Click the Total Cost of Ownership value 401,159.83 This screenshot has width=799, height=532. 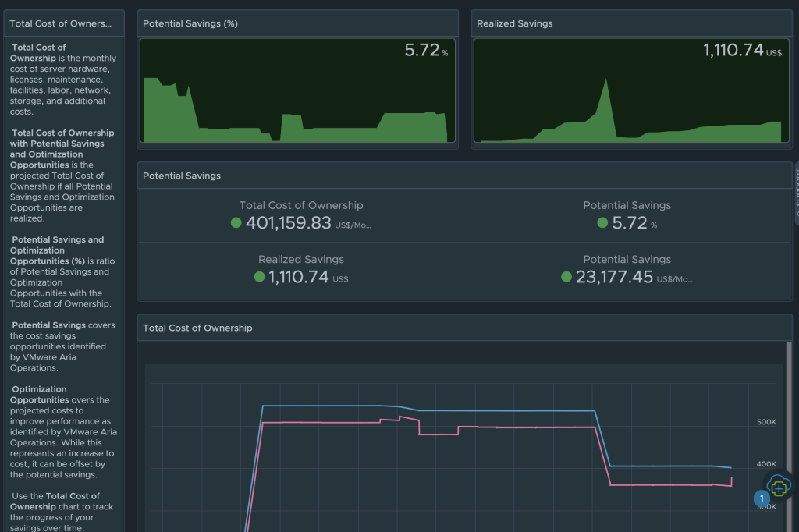click(289, 223)
